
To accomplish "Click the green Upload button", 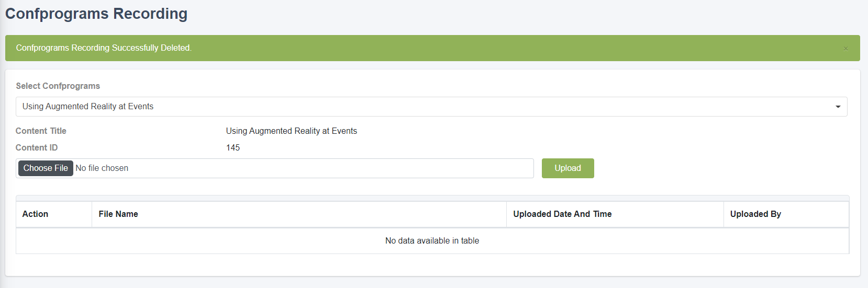I will pos(567,168).
